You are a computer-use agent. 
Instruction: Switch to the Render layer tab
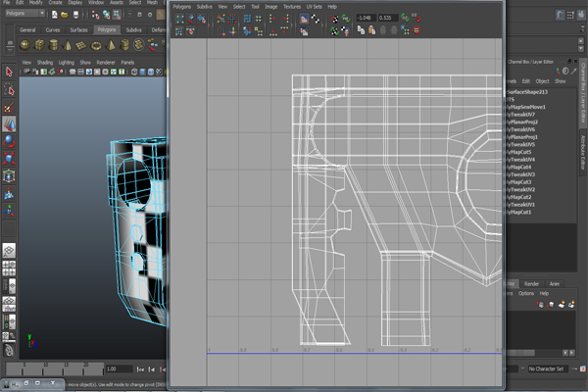[x=531, y=284]
